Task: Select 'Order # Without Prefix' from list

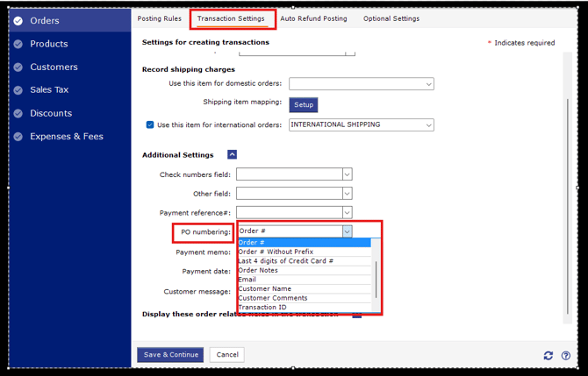Action: tap(276, 252)
